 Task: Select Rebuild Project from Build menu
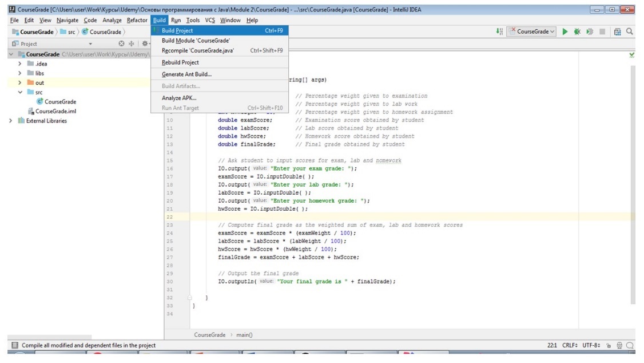pyautogui.click(x=180, y=62)
